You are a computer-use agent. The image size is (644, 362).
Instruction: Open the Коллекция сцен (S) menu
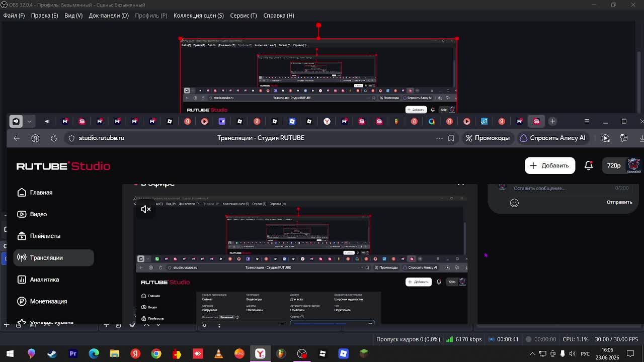pos(199,15)
